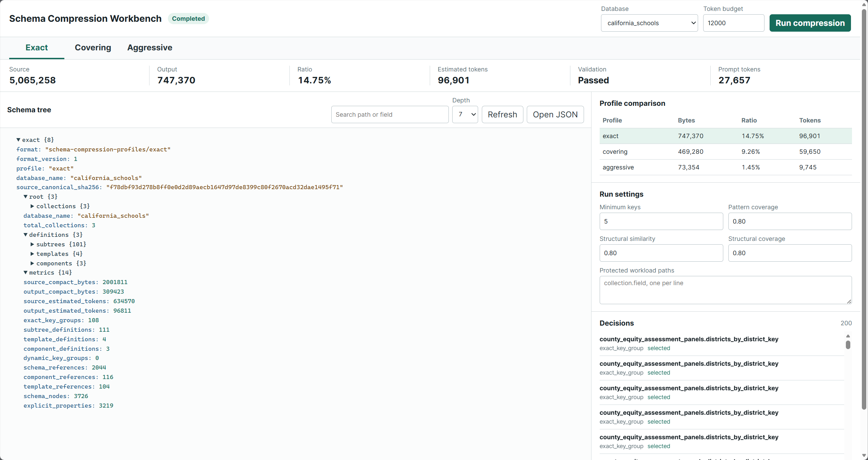Click the Completed status badge
Viewport: 868px width, 460px height.
click(x=188, y=19)
